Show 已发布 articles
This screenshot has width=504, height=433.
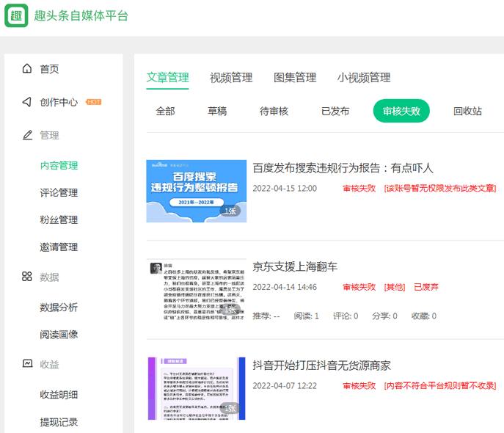point(335,112)
